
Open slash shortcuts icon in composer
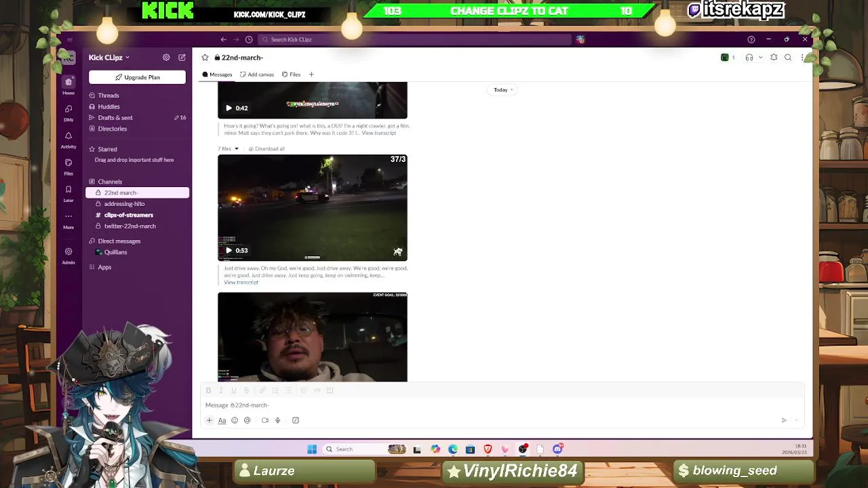296,420
